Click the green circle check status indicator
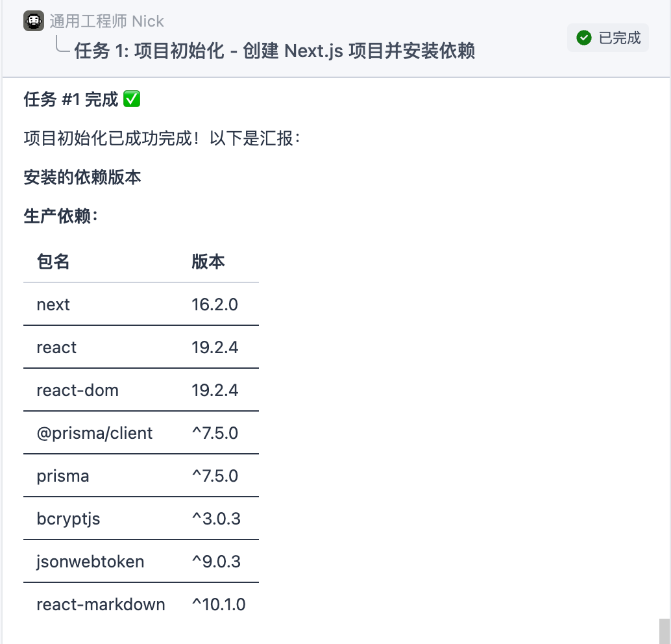 (x=584, y=38)
